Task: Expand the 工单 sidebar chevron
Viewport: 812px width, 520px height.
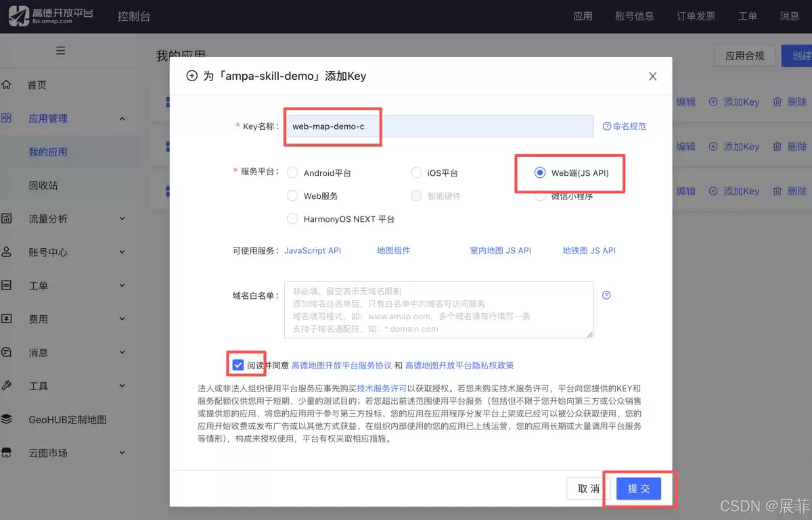Action: [122, 285]
